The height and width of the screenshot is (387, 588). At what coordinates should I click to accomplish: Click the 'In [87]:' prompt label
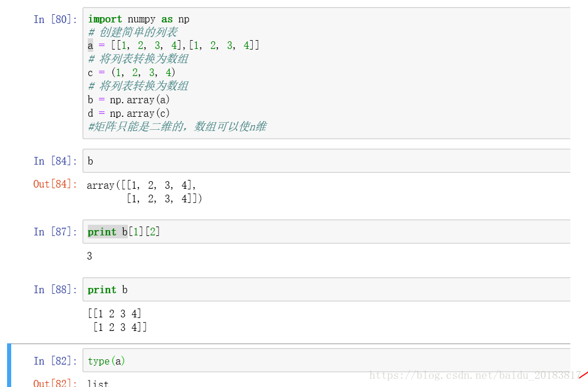click(55, 232)
